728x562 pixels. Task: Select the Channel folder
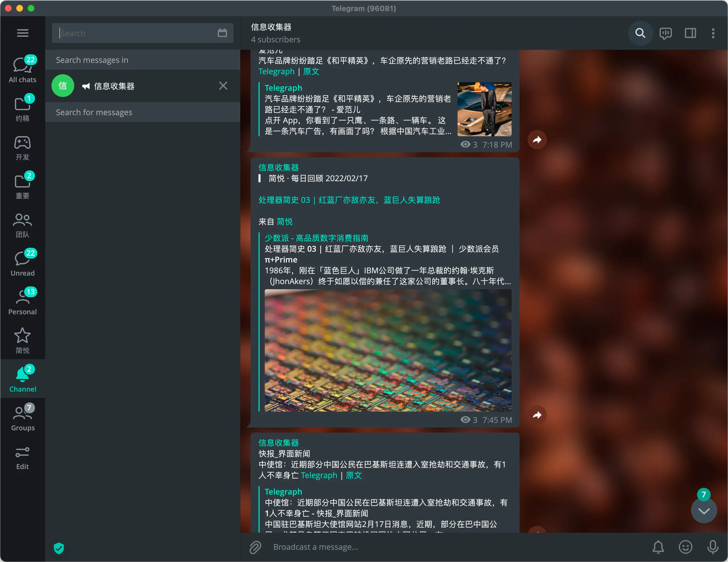23,379
